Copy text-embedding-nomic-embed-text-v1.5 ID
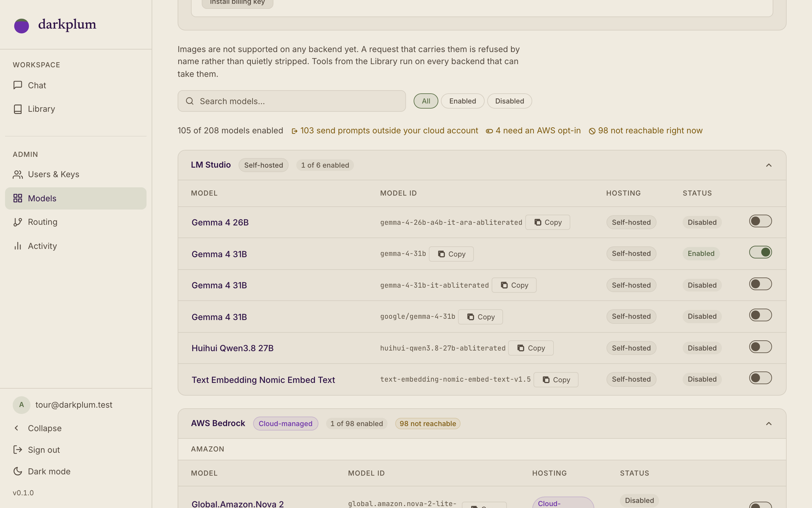 pos(556,380)
